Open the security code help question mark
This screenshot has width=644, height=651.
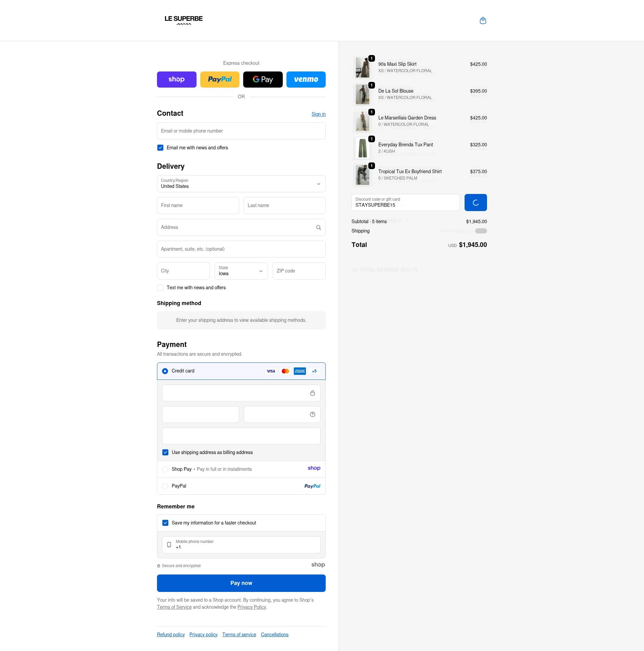tap(312, 414)
